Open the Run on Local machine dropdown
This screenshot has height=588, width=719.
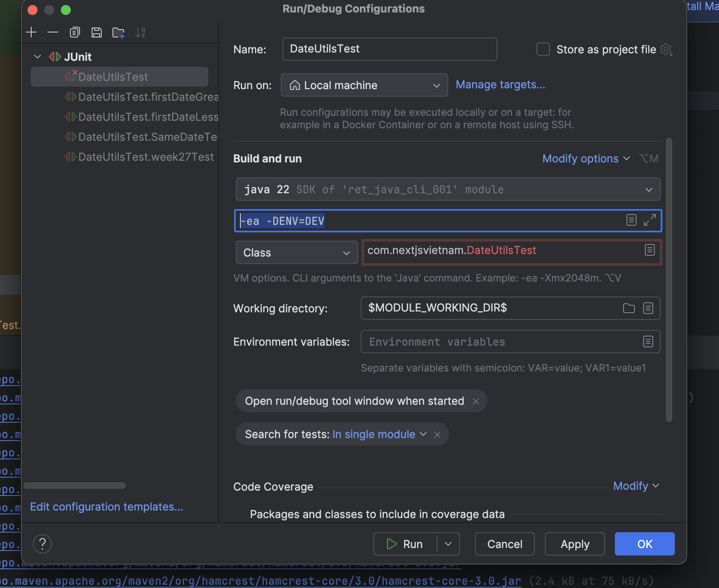point(364,85)
